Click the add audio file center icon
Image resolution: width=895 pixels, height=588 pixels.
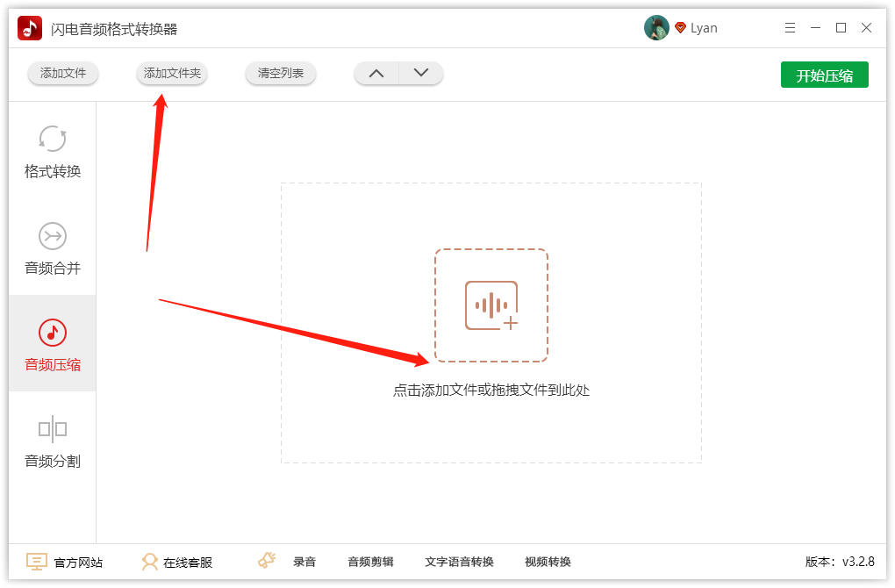tap(491, 305)
